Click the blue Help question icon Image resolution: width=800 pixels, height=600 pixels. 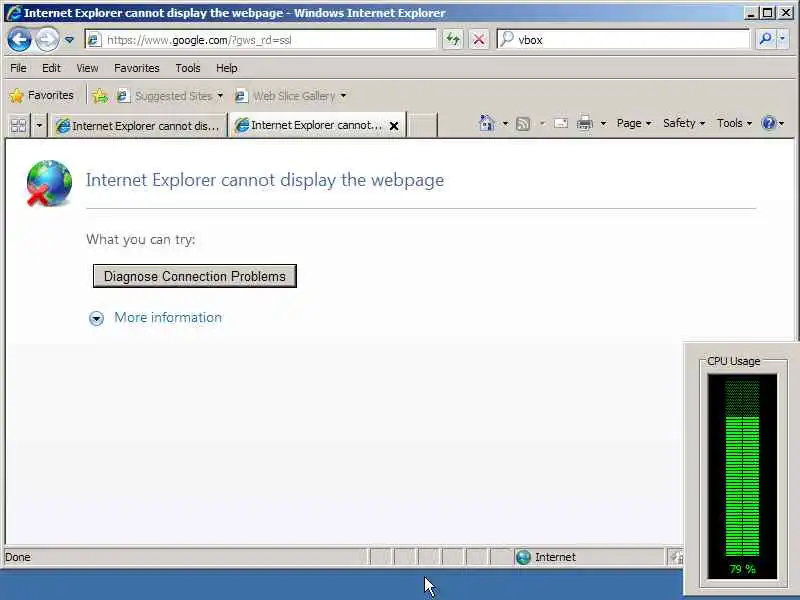tap(769, 123)
